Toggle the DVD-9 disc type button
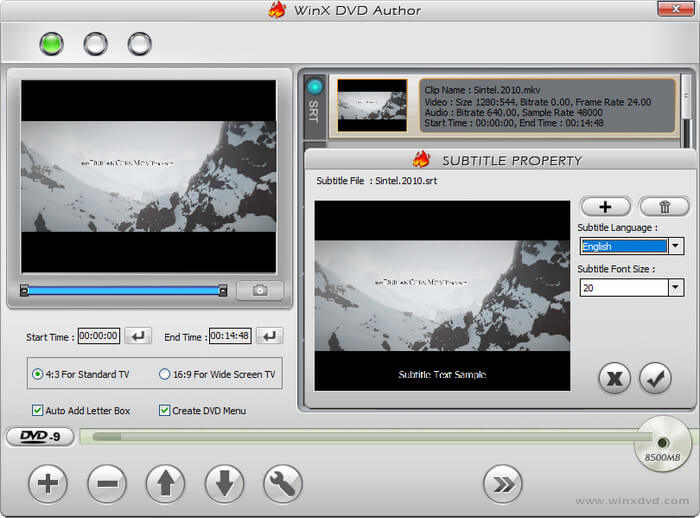The image size is (700, 518). click(x=40, y=436)
